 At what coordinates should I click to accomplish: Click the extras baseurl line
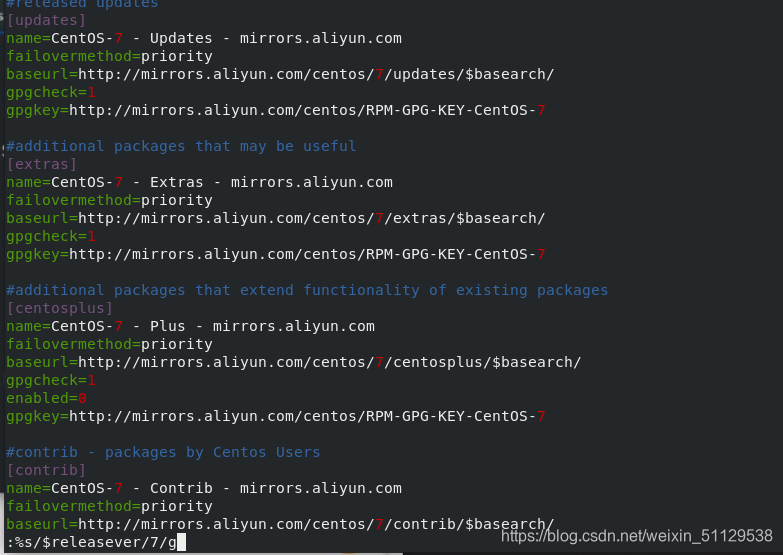[276, 218]
